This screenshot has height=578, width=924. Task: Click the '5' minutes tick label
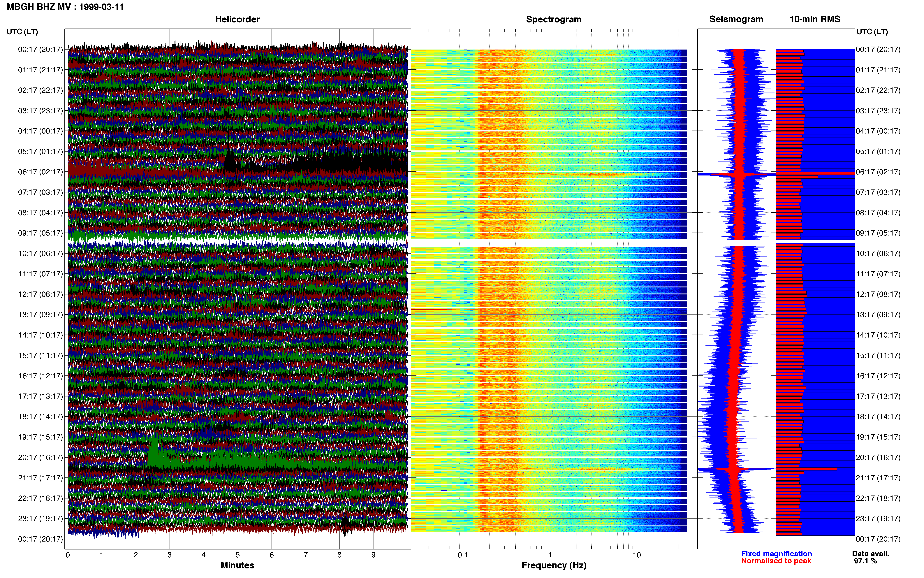coord(238,555)
